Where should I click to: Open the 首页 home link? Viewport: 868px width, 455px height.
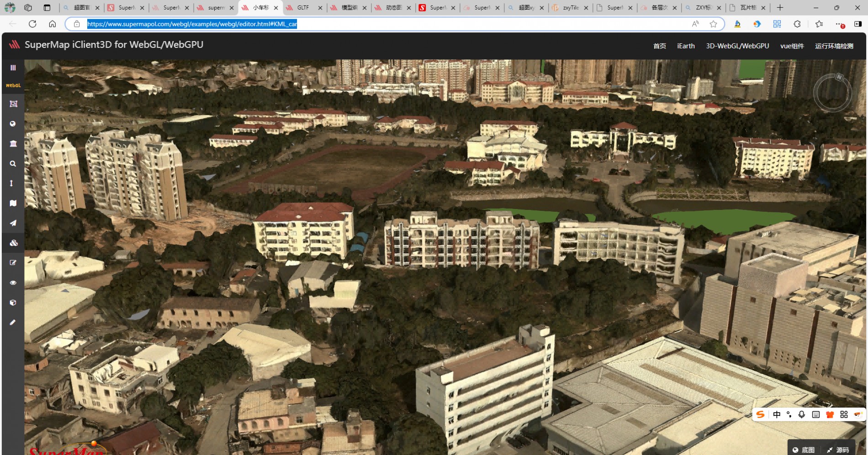[659, 46]
